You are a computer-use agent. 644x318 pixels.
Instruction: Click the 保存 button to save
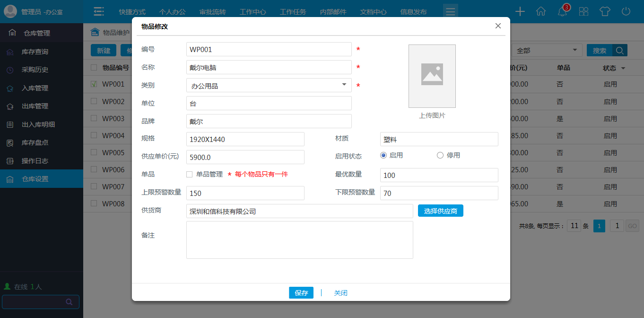301,292
